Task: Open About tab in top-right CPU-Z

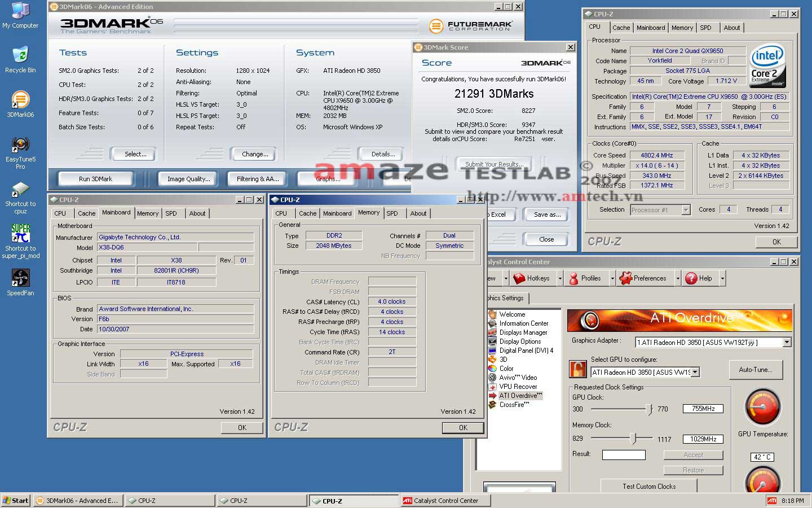Action: click(732, 28)
